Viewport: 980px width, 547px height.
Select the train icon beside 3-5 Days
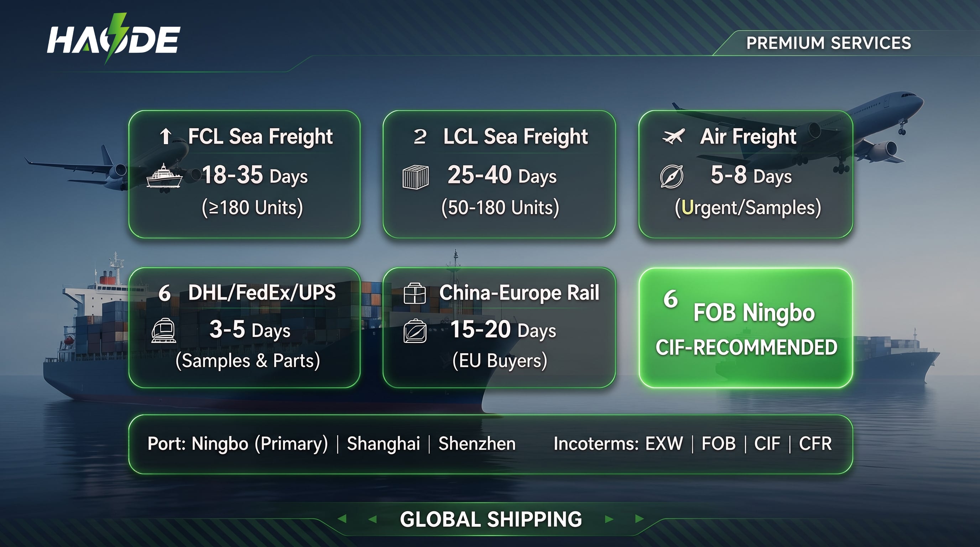(x=163, y=330)
